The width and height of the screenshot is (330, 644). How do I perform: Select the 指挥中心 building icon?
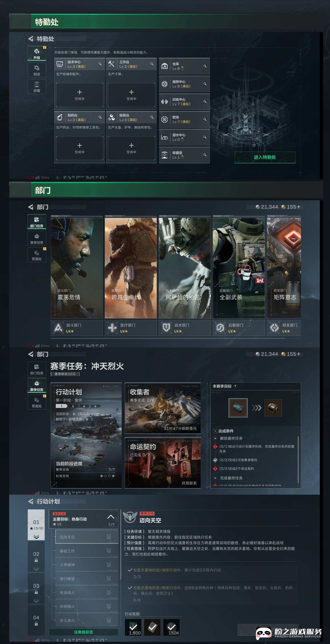tap(165, 84)
